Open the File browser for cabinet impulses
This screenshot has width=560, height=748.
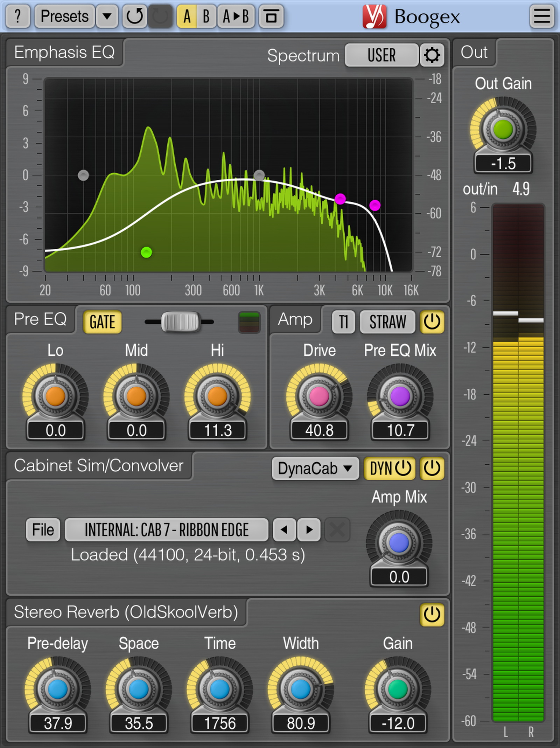pos(43,530)
